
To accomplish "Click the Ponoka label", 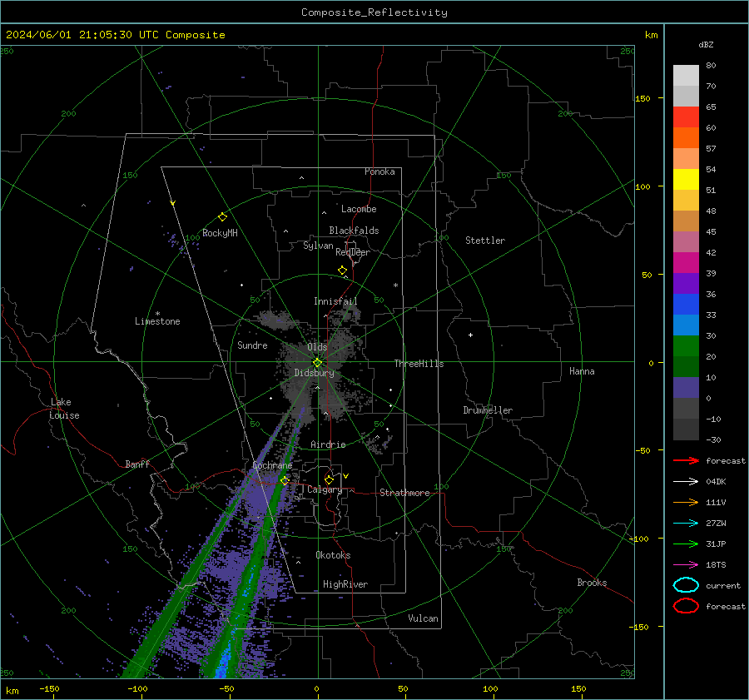I will (379, 171).
